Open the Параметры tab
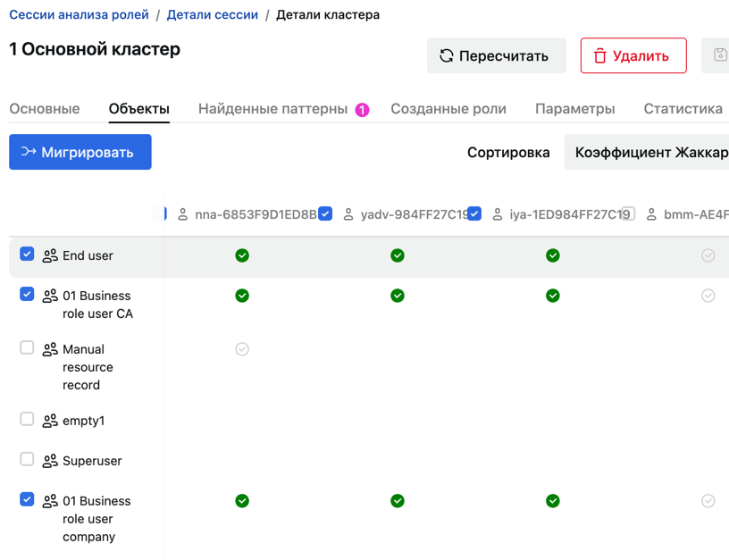This screenshot has height=560, width=729. pyautogui.click(x=574, y=109)
